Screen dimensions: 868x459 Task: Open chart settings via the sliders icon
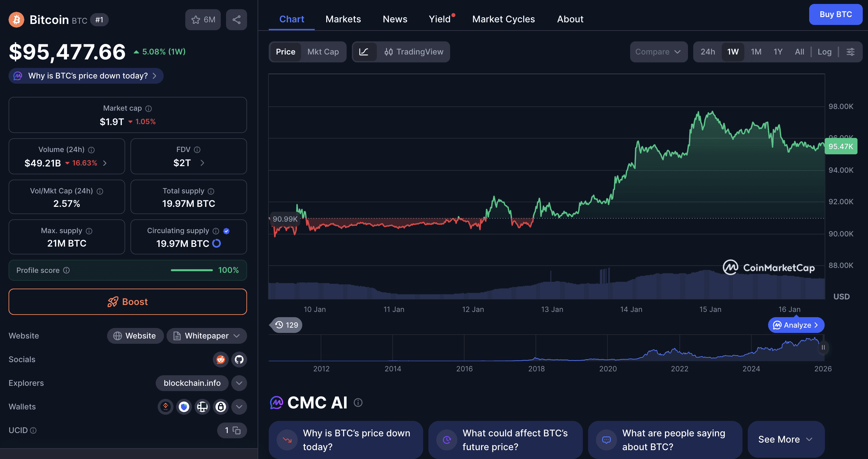[851, 52]
